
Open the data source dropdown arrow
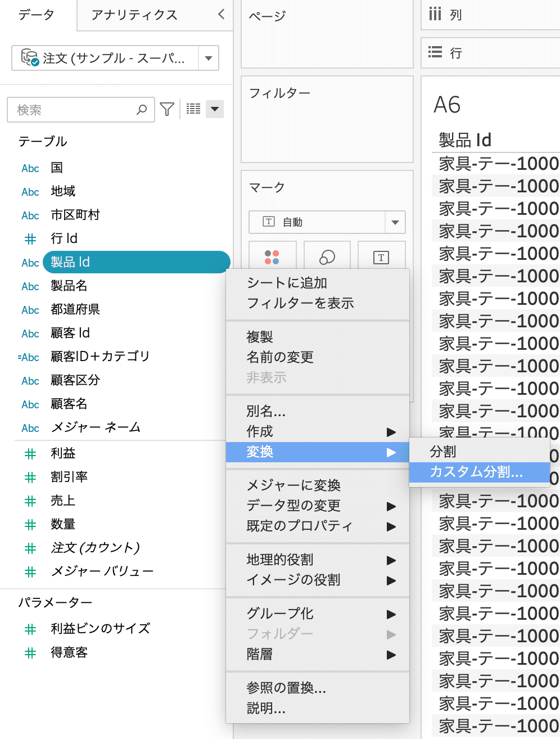tap(209, 58)
